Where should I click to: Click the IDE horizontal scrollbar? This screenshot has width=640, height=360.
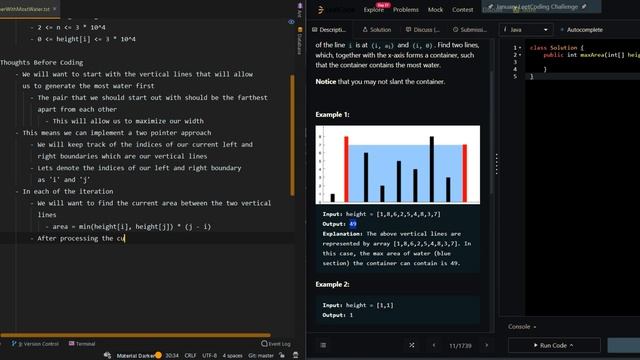(x=135, y=335)
